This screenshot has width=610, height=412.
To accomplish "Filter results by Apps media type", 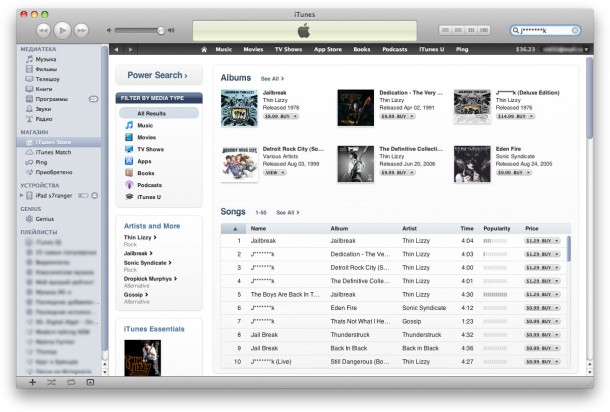I will [144, 161].
